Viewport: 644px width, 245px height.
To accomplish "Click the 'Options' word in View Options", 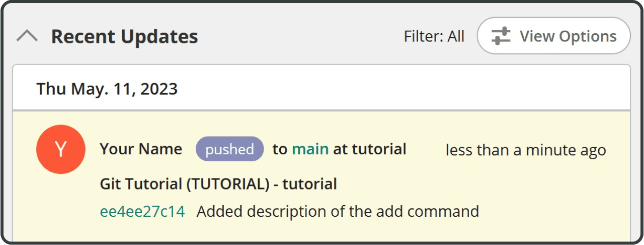I will coord(588,37).
